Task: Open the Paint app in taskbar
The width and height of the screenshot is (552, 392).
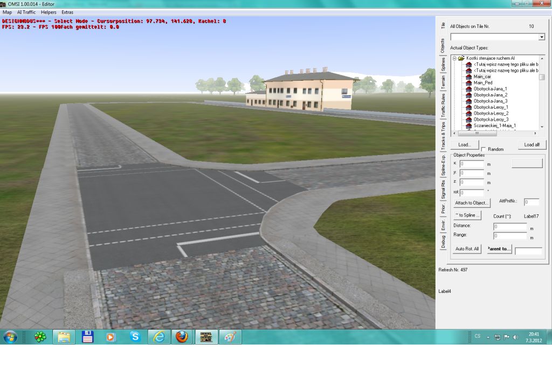Action: [230, 337]
